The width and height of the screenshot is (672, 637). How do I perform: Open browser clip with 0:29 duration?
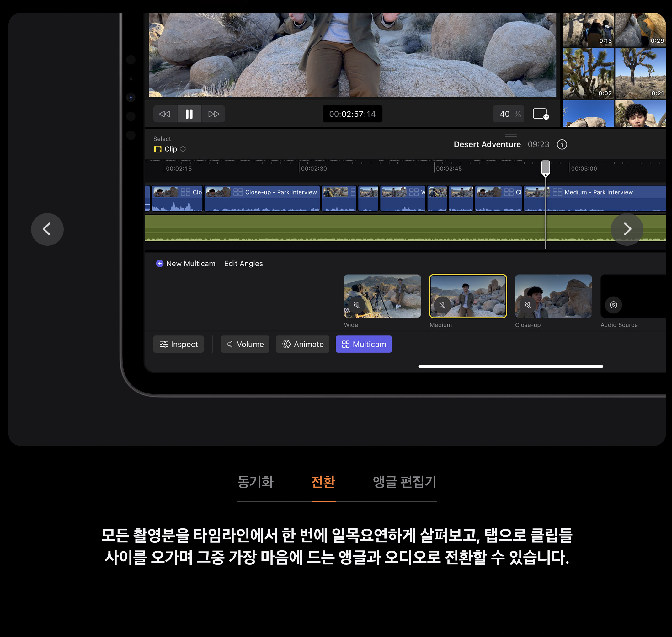[640, 29]
